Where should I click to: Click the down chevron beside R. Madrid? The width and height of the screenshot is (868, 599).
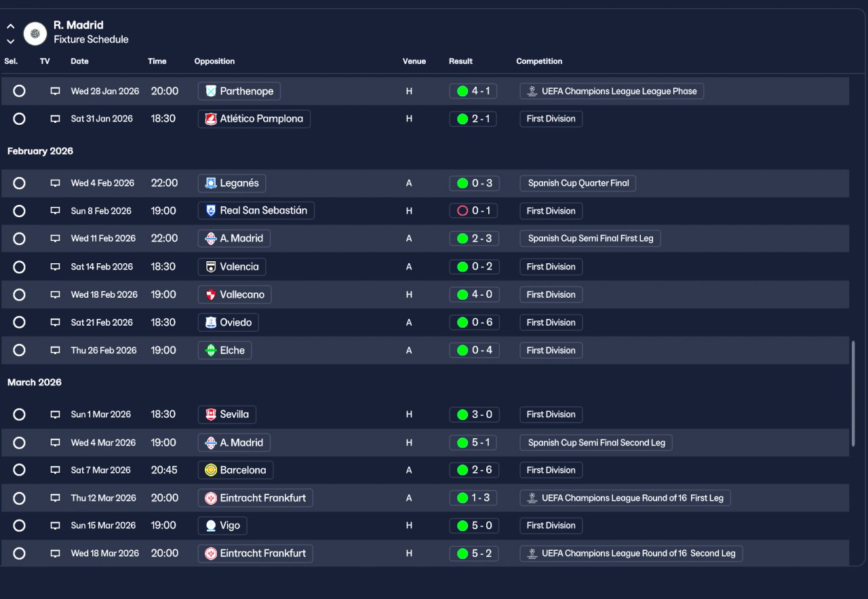tap(11, 41)
